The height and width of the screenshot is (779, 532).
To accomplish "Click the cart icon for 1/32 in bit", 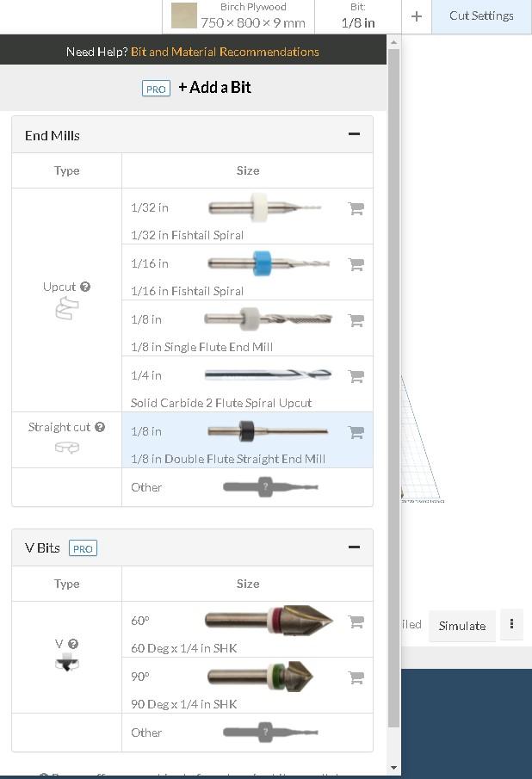I will pyautogui.click(x=356, y=208).
